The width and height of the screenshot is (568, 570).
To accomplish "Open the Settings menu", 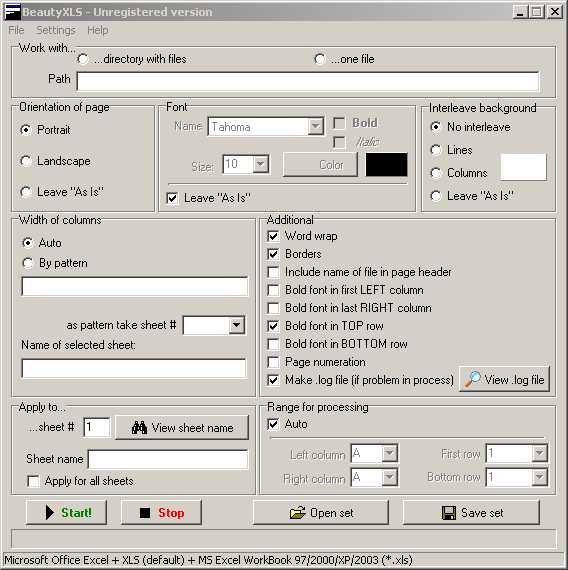I will (x=56, y=30).
